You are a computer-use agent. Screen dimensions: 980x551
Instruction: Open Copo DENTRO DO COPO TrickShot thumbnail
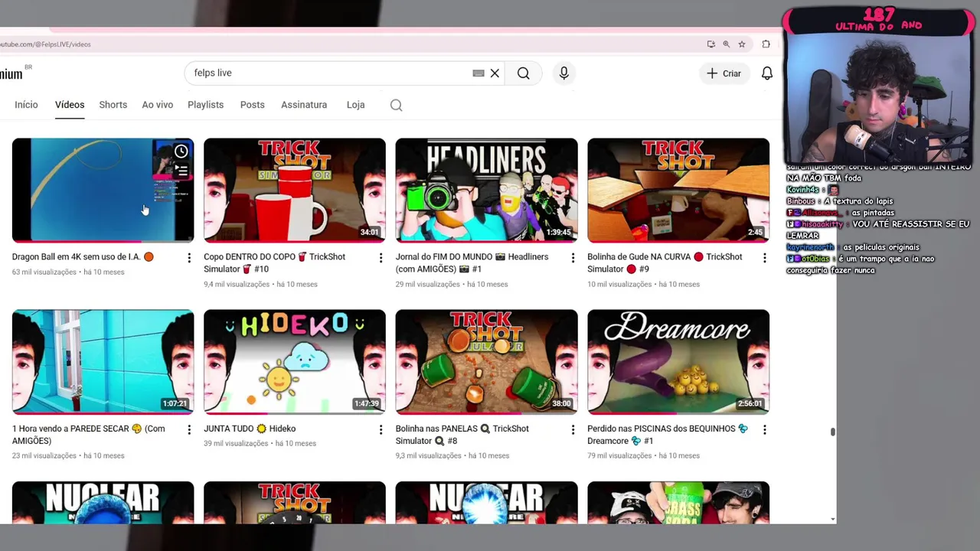tap(295, 190)
